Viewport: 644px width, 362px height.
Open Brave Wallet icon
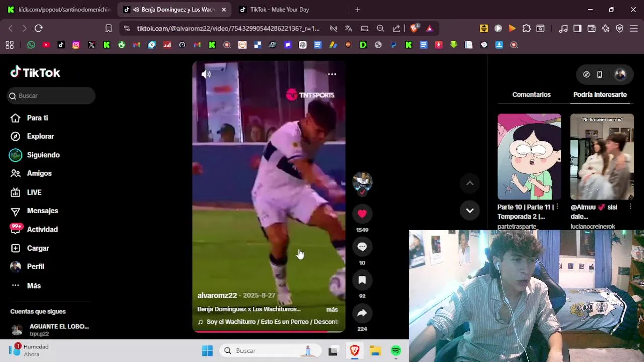[591, 28]
